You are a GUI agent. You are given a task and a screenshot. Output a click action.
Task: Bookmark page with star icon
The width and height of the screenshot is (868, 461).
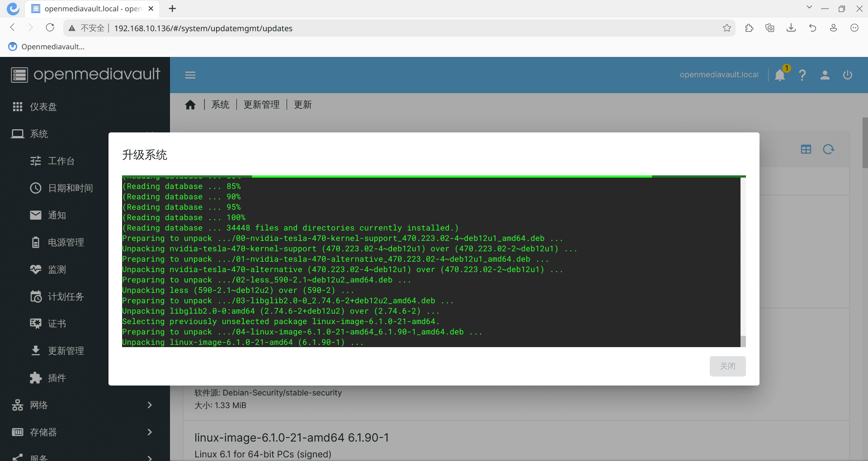tap(726, 28)
